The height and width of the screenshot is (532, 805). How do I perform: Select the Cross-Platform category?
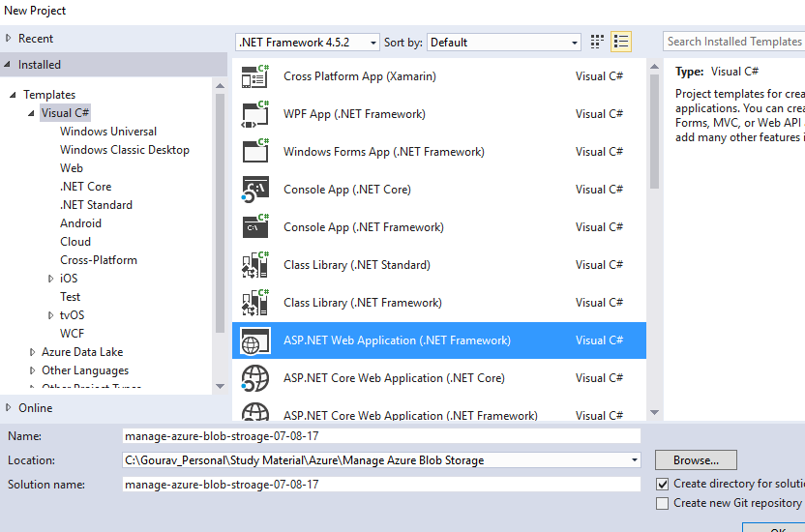[99, 260]
